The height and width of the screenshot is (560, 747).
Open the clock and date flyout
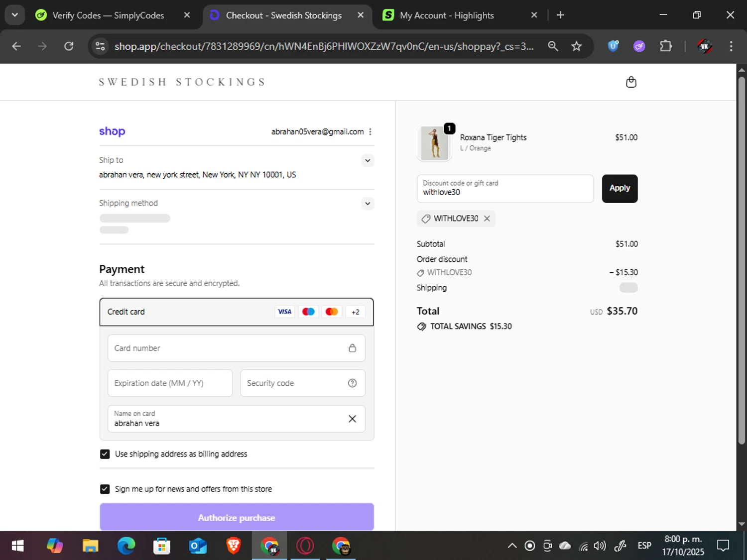683,546
